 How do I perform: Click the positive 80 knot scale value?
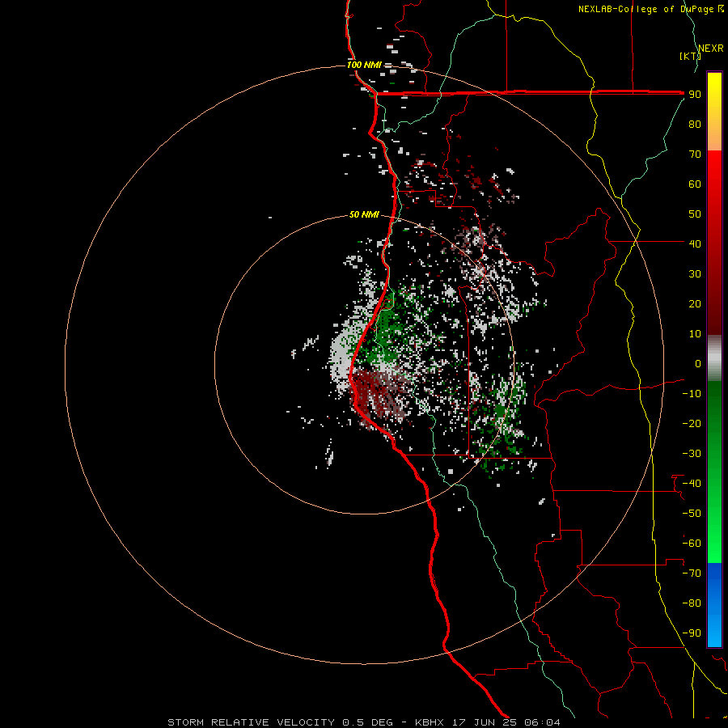pos(695,124)
